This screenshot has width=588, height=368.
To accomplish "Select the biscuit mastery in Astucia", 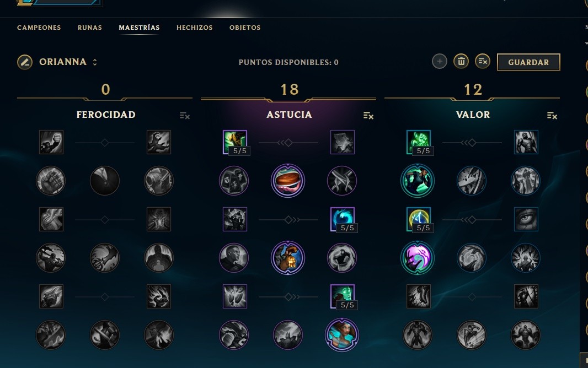I will click(287, 181).
